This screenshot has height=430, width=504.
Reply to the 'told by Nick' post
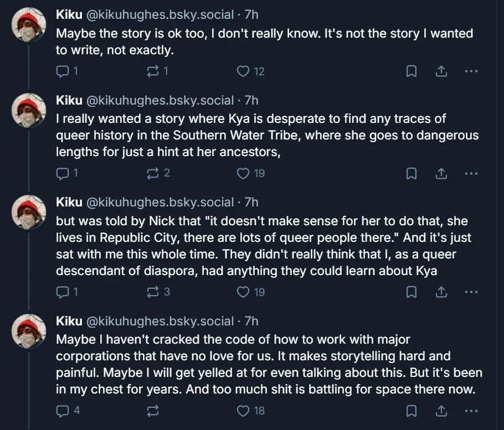(64, 292)
